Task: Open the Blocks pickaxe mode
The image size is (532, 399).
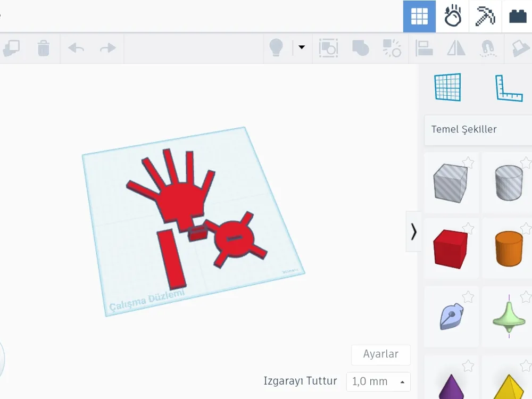Action: pos(485,16)
